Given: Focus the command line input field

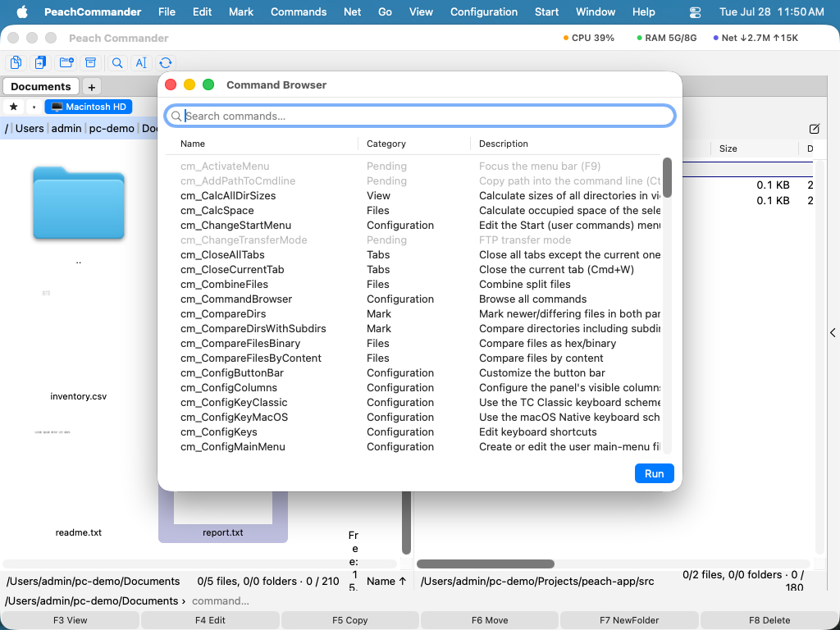Looking at the screenshot, I should tap(512, 601).
